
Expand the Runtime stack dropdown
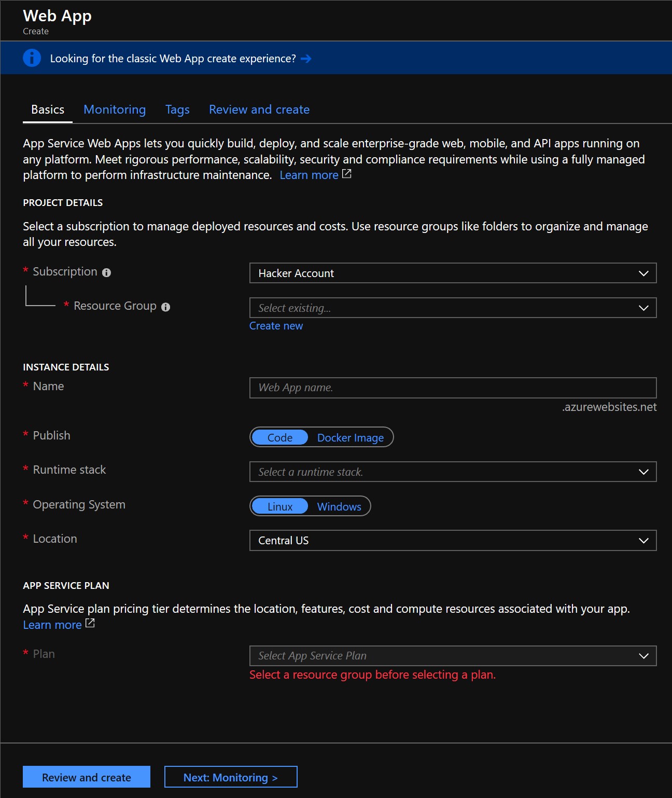[x=453, y=472]
